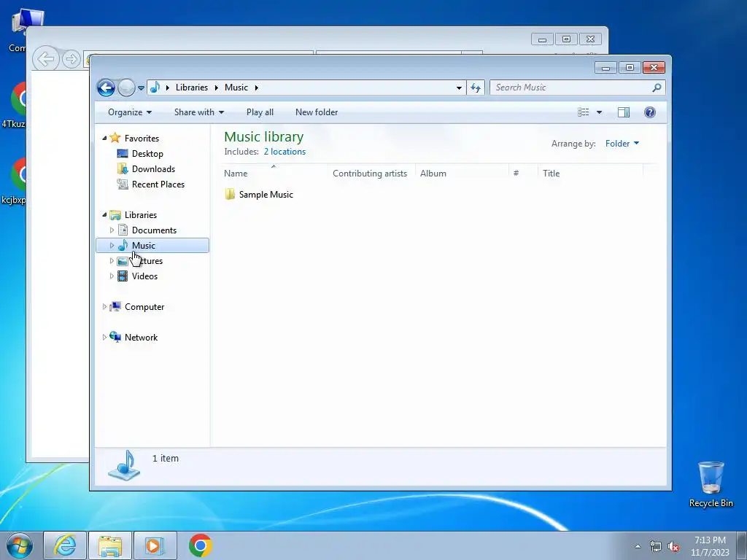This screenshot has height=560, width=747.
Task: Open Downloads in Favorites
Action: 153,169
